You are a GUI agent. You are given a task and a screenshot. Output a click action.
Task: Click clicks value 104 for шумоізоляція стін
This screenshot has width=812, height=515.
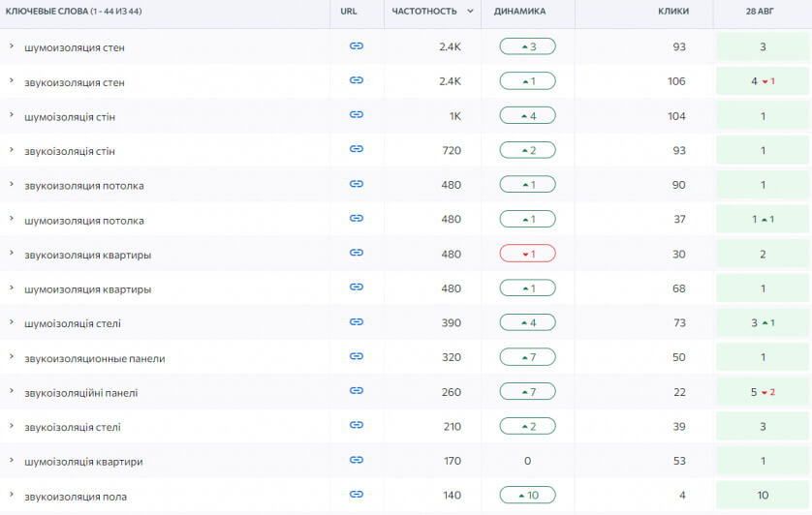pos(676,116)
